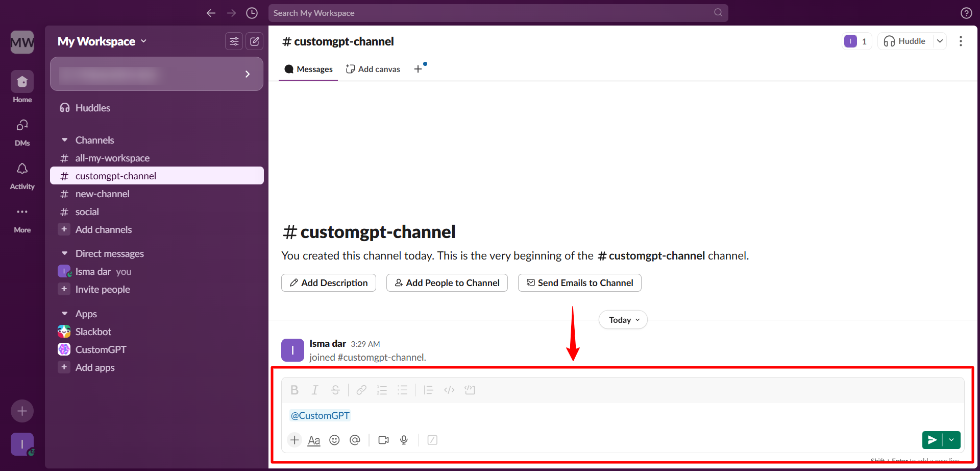Screen dimensions: 980x471
Task: Click Add People to Channel
Action: tap(447, 283)
